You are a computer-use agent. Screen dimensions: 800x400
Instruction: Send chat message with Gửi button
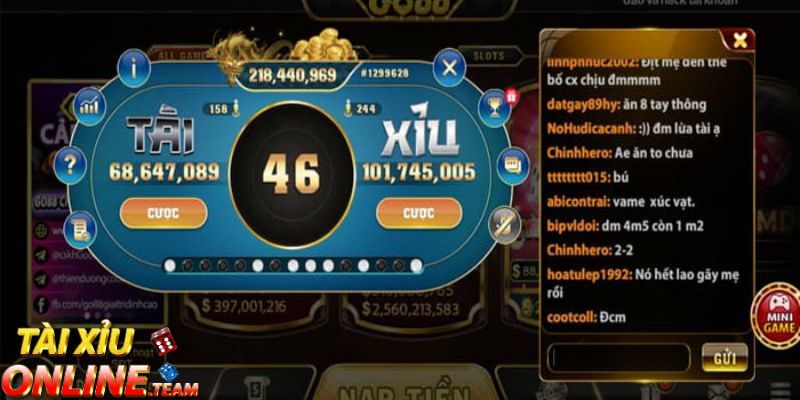coord(724,357)
